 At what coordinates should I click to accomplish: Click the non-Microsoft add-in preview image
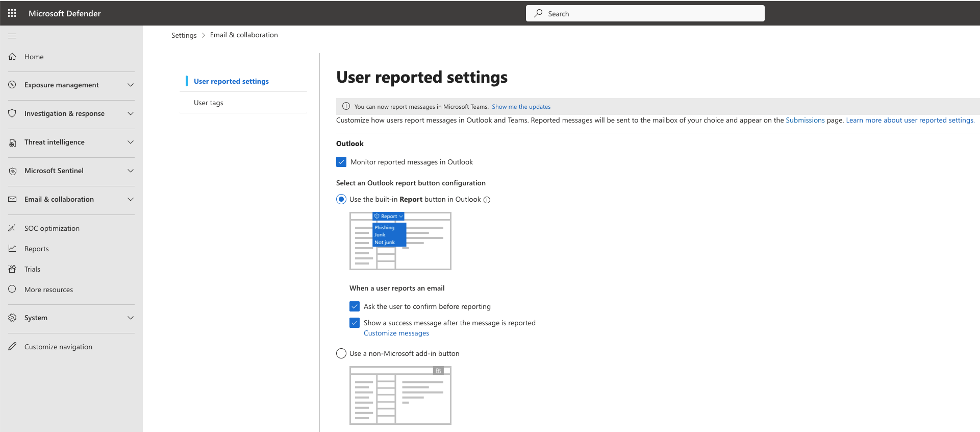(x=400, y=395)
